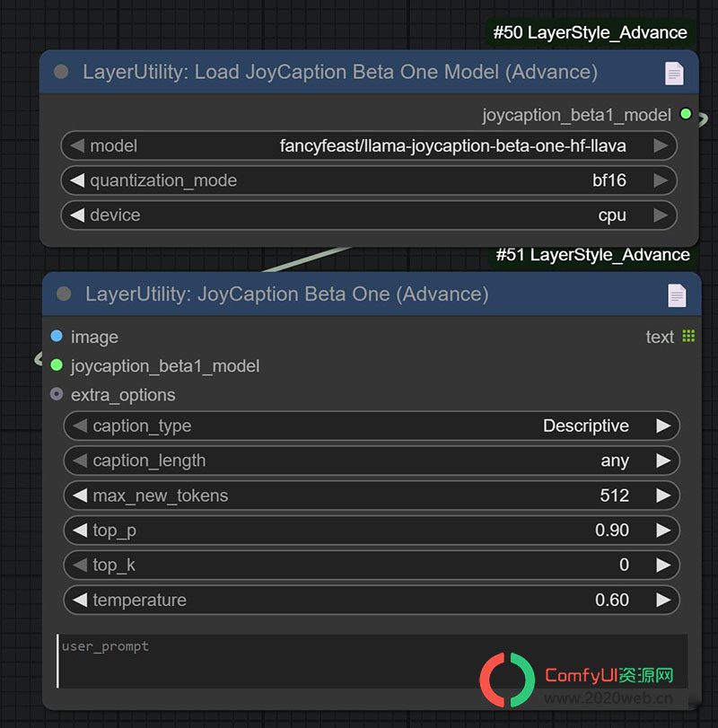Click top_k value 0

(625, 565)
